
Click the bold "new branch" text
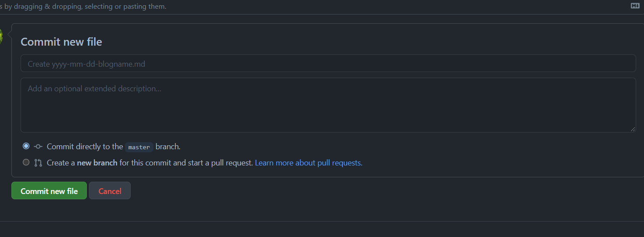point(97,163)
